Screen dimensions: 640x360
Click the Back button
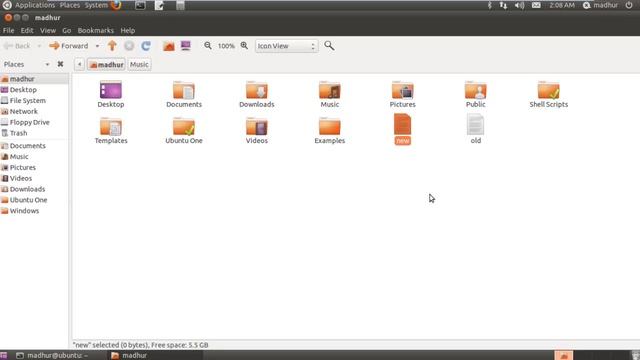tap(17, 46)
